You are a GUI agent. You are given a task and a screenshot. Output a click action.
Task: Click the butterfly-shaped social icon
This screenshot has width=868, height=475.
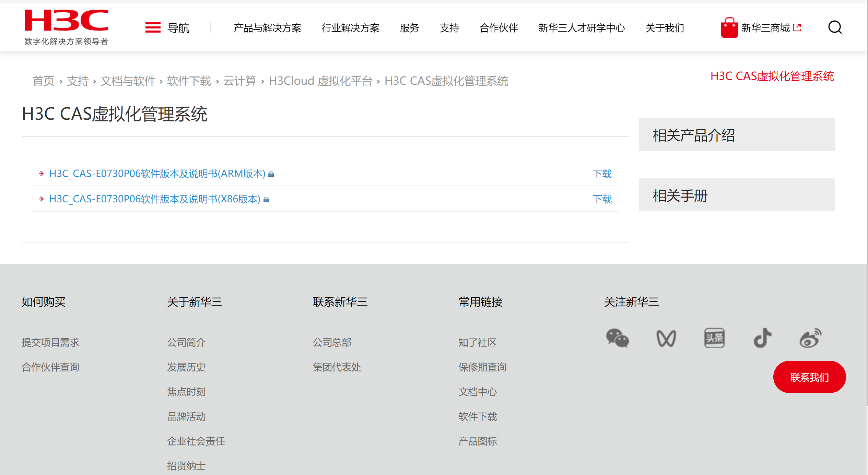tap(666, 338)
